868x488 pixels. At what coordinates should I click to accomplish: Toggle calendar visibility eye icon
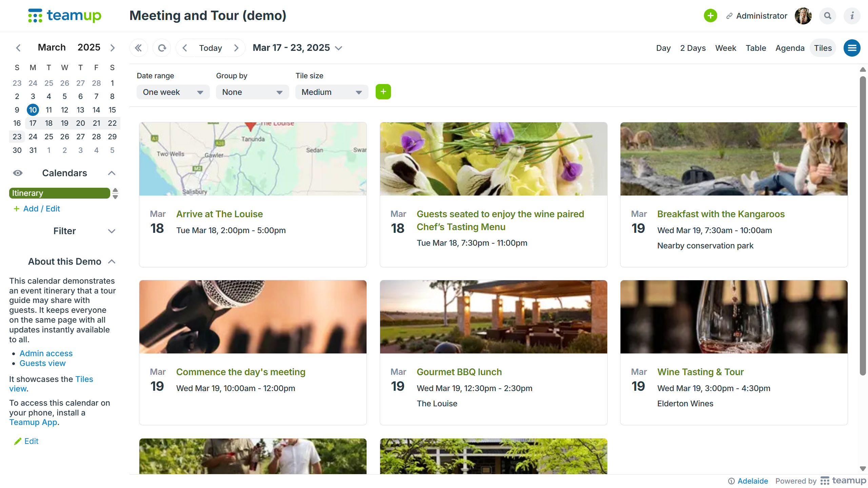tap(18, 173)
